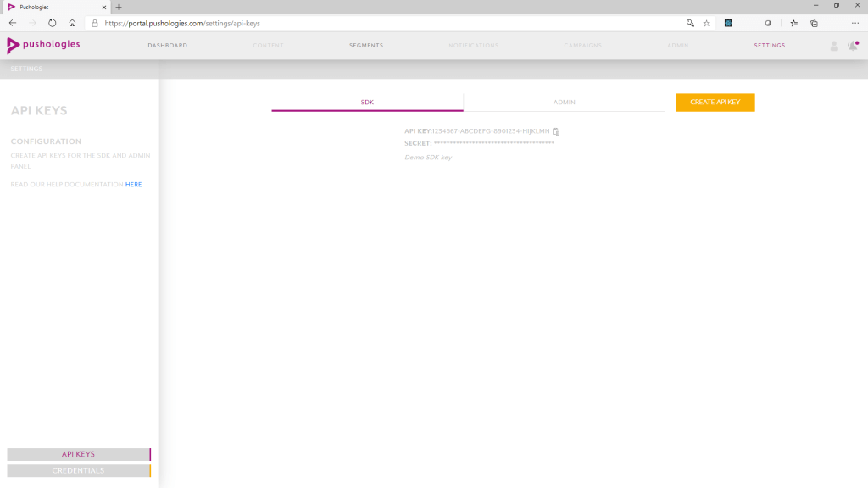This screenshot has height=488, width=868.
Task: Switch to the SDK tab
Action: [x=367, y=103]
